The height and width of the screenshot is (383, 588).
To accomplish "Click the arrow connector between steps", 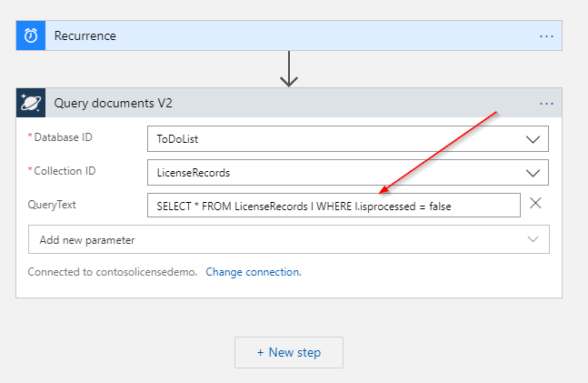I will 289,69.
